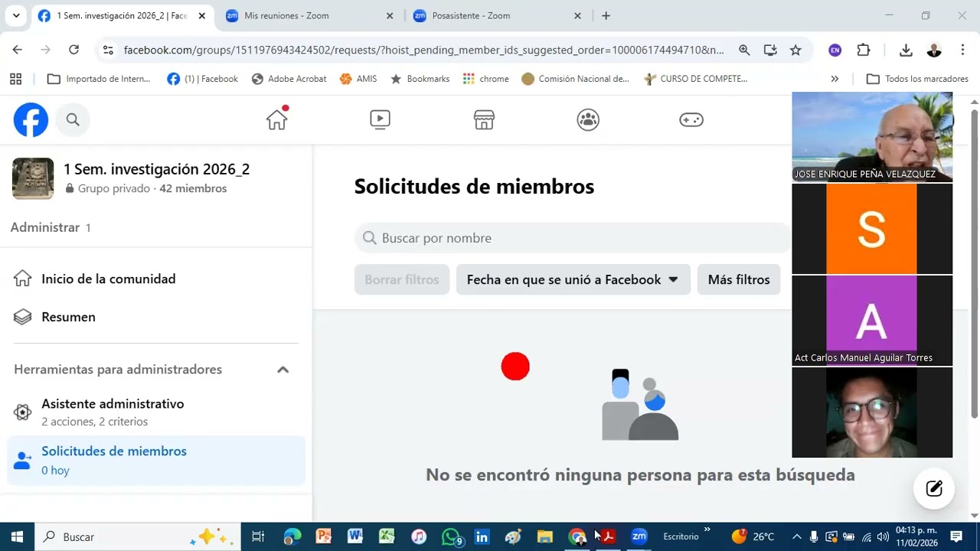
Task: Open the chrome bookmark
Action: click(x=486, y=79)
